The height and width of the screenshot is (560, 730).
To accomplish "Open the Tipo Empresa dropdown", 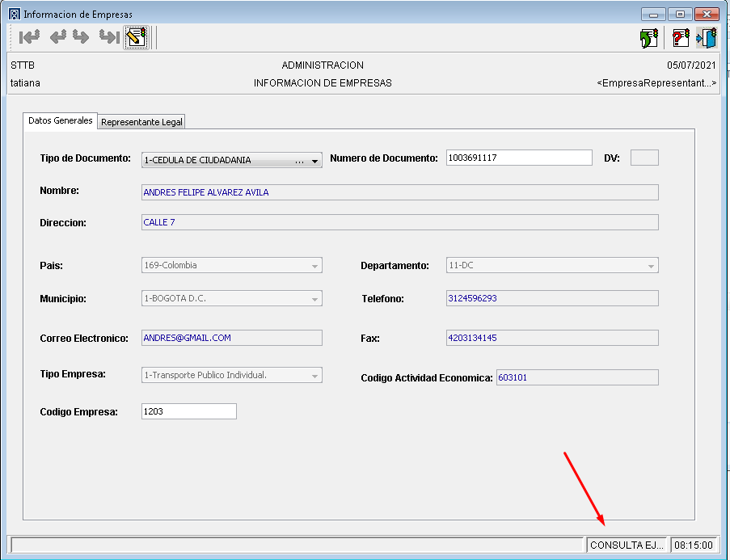I will point(314,375).
